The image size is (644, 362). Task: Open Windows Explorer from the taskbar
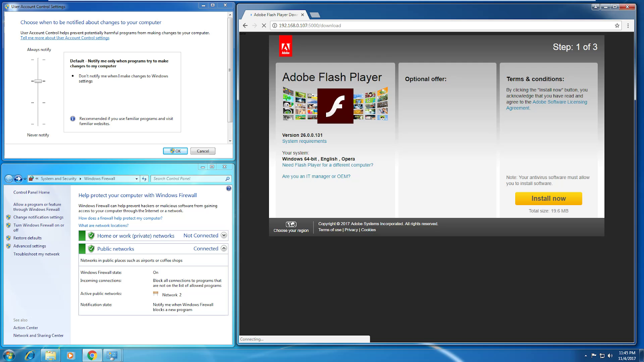tap(50, 355)
